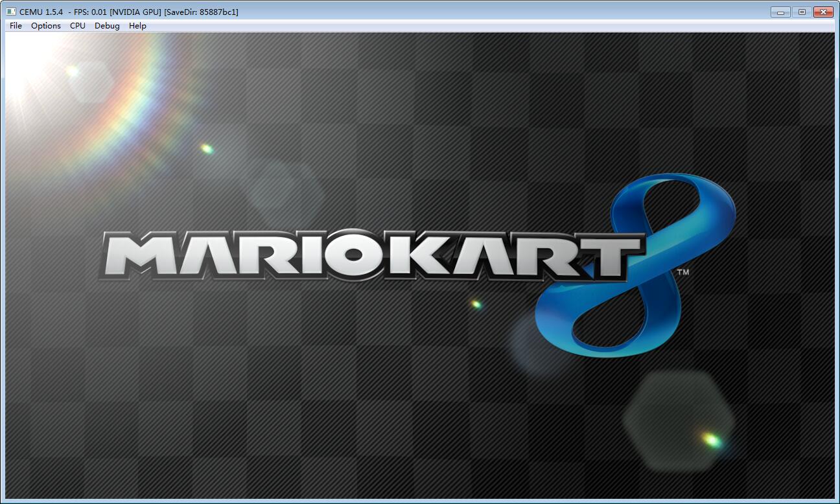The image size is (840, 504).
Task: Open the CPU menu
Action: pyautogui.click(x=78, y=26)
